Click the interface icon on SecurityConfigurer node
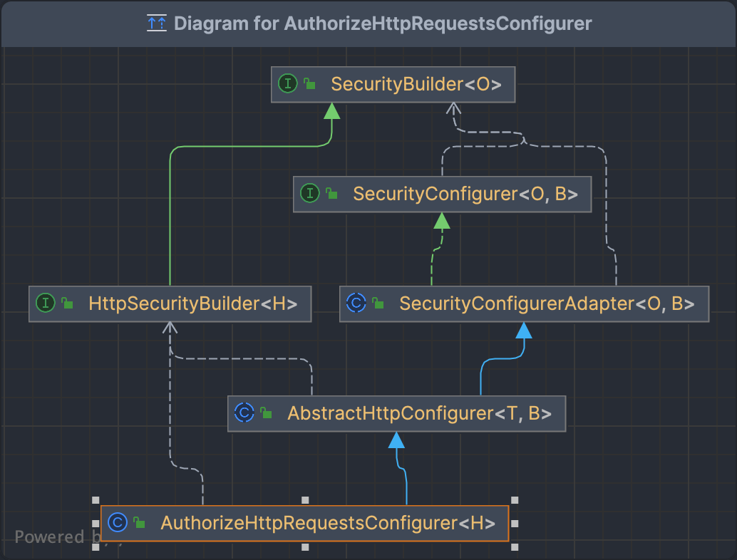The image size is (737, 560). (310, 194)
